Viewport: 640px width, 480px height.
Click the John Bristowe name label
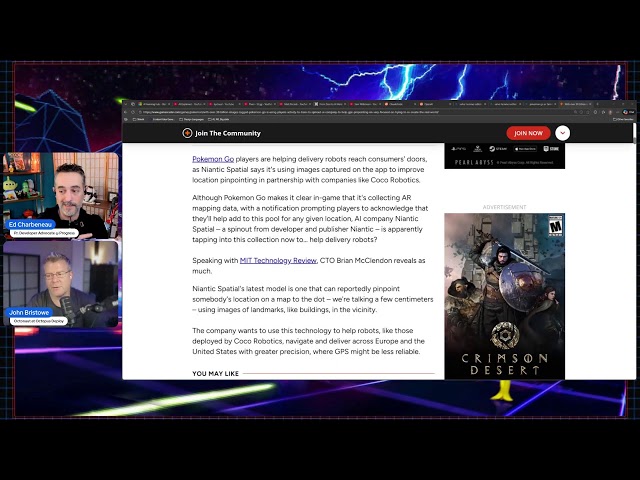click(x=29, y=312)
